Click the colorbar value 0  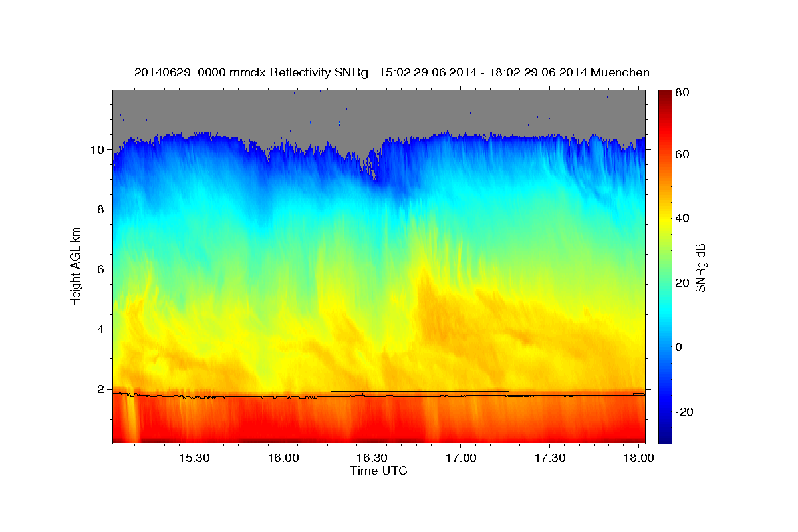[679, 347]
